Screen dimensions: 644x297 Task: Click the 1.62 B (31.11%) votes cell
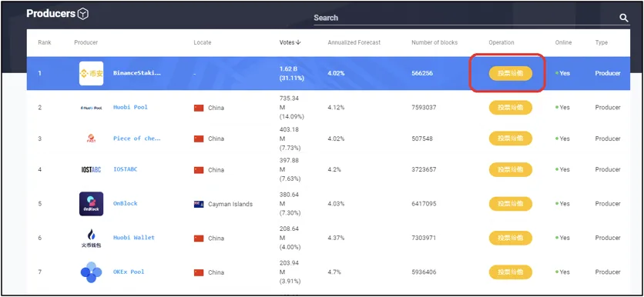pos(292,73)
